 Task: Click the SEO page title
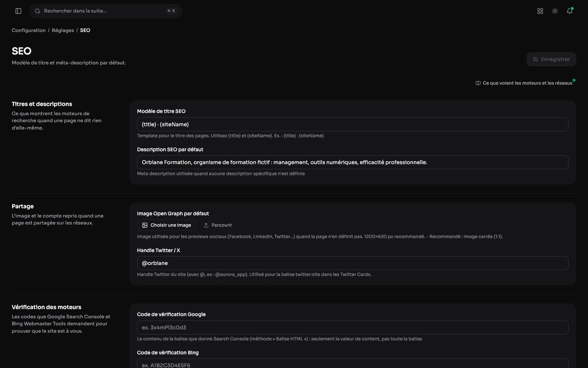(x=22, y=51)
